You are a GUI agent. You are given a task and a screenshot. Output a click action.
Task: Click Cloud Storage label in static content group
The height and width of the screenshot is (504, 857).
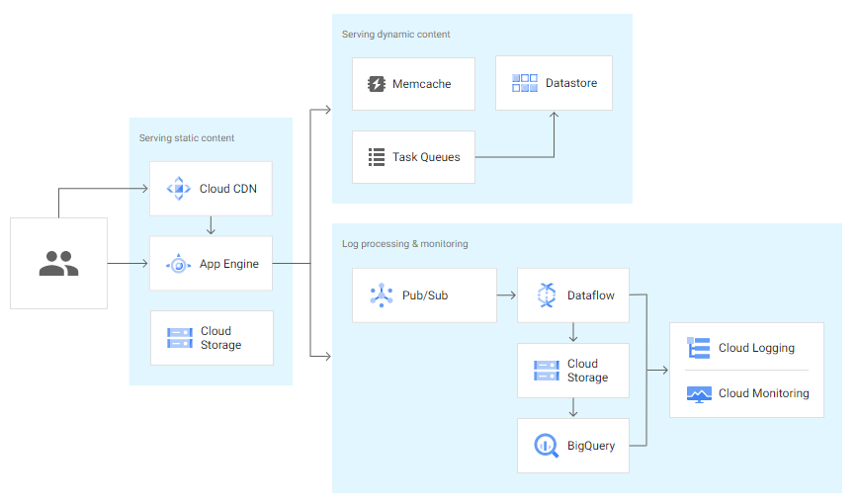point(220,338)
